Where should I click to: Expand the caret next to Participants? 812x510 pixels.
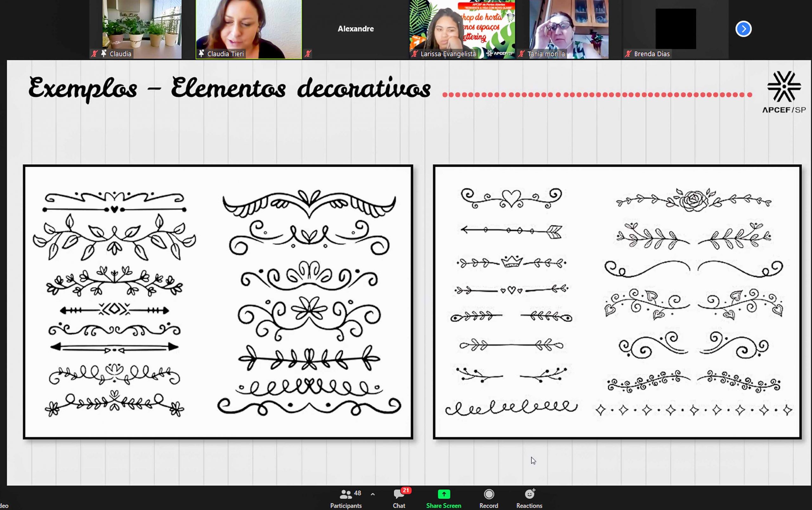[x=373, y=494]
